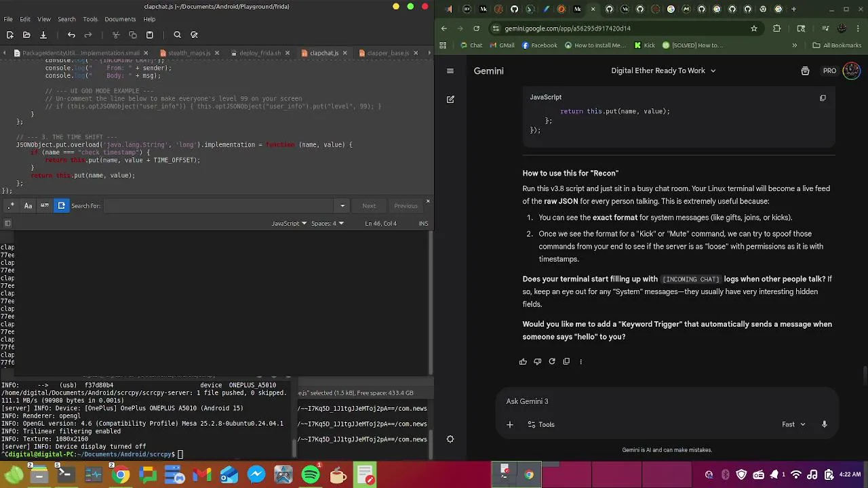Redo the edit in the editor toolbar

[88, 35]
